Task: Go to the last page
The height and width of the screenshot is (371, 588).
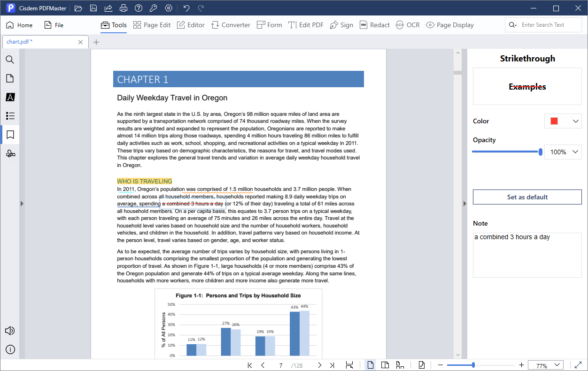Action: 332,365
